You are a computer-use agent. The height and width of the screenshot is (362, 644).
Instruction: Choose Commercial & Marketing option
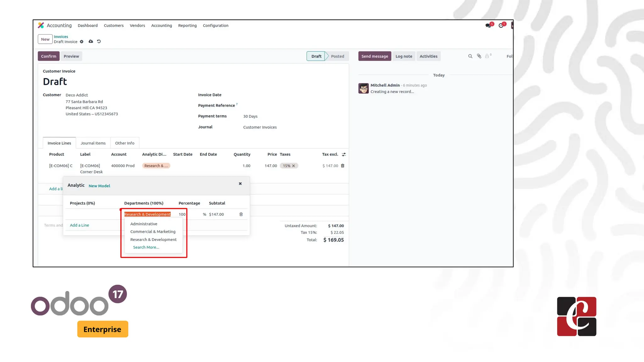(x=153, y=232)
